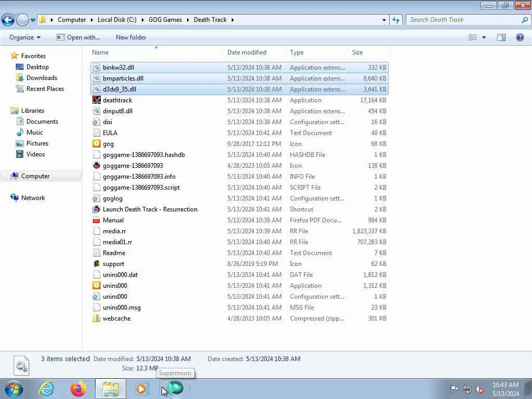Launch Firefox from the taskbar
The height and width of the screenshot is (399, 532).
(x=78, y=389)
